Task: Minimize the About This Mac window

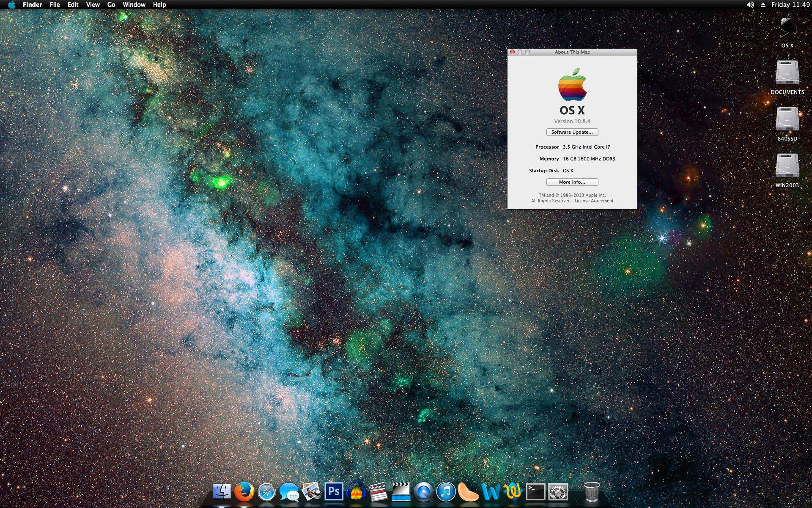Action: 520,52
